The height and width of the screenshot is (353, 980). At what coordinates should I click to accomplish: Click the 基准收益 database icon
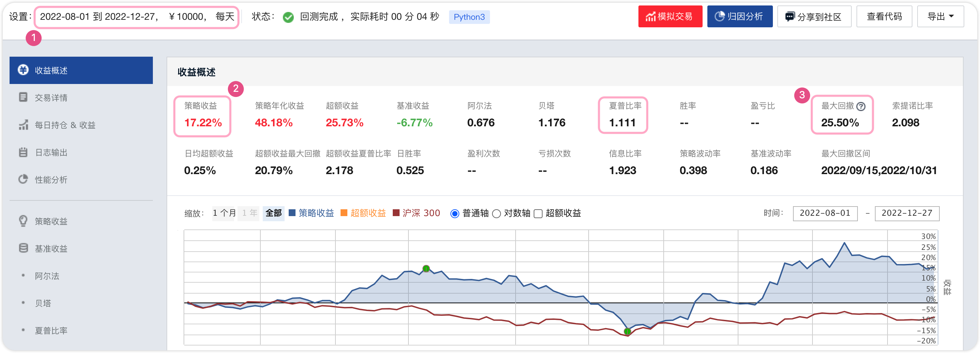23,248
